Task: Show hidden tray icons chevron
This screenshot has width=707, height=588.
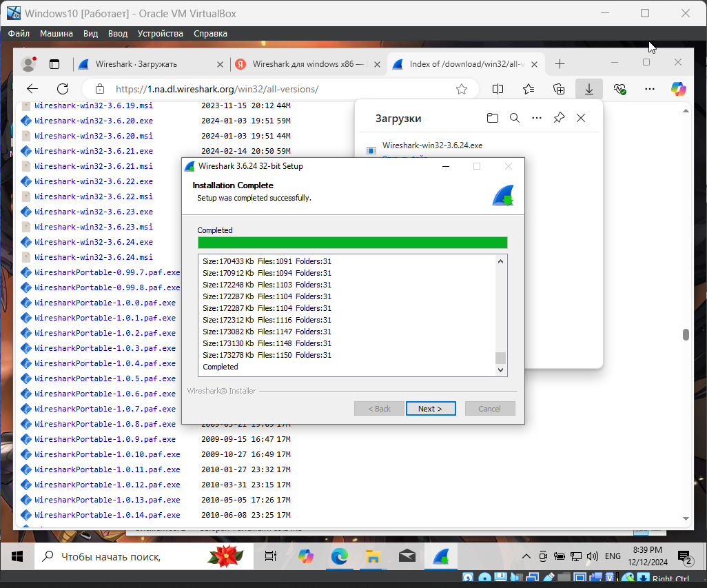Action: coord(526,556)
